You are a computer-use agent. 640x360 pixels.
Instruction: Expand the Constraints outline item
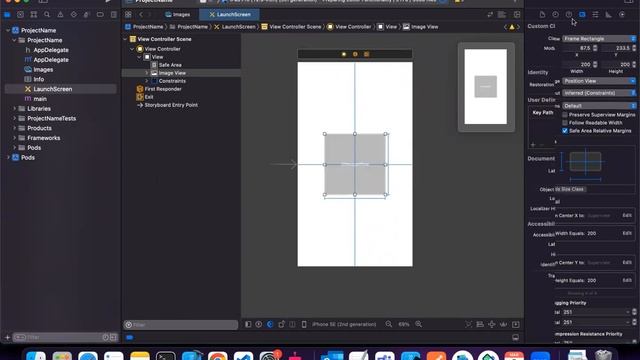click(x=147, y=81)
